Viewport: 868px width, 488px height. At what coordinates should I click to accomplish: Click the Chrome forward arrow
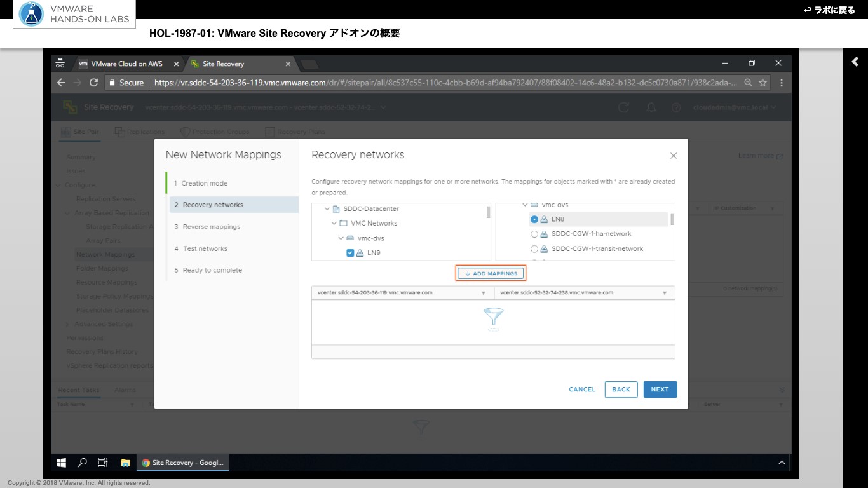(78, 83)
